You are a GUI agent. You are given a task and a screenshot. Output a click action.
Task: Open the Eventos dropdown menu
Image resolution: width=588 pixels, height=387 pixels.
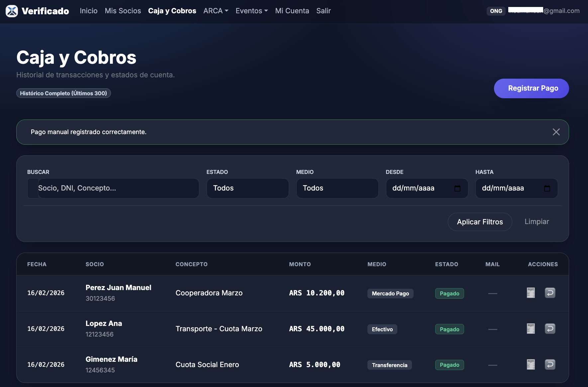251,11
